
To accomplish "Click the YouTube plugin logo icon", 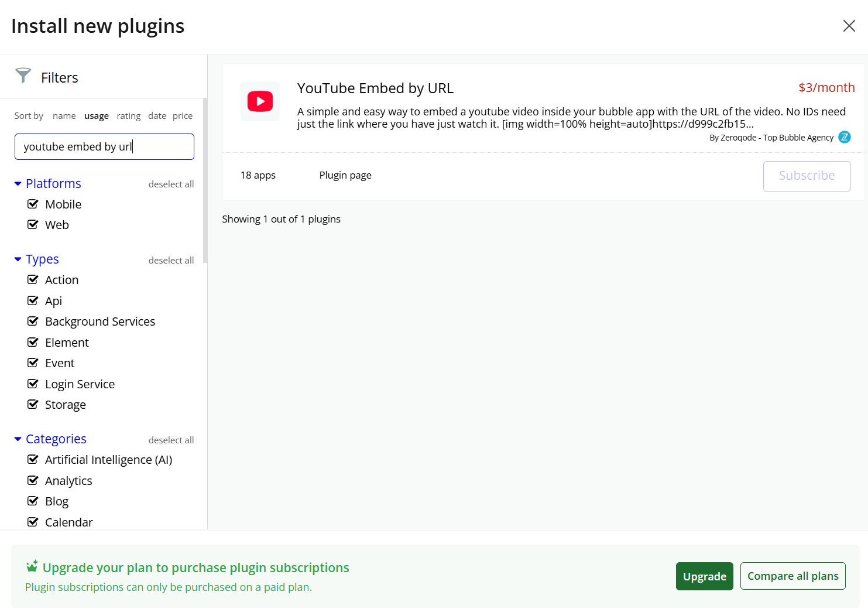I will [260, 101].
